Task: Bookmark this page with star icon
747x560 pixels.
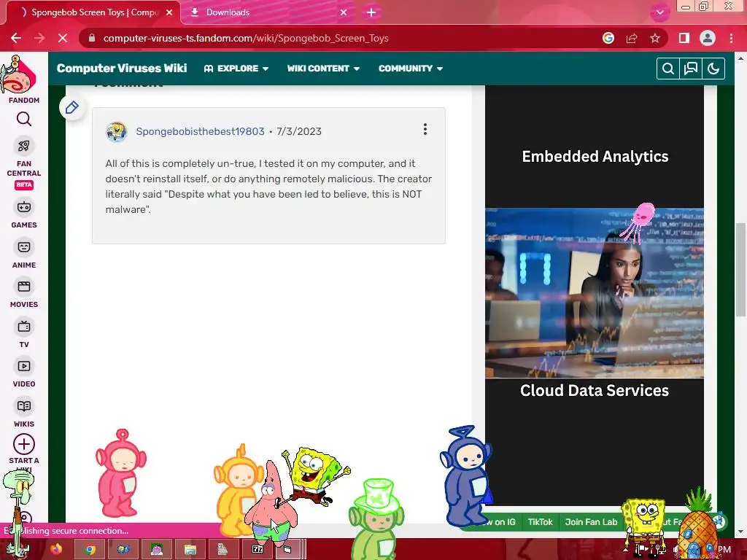Action: (x=655, y=38)
